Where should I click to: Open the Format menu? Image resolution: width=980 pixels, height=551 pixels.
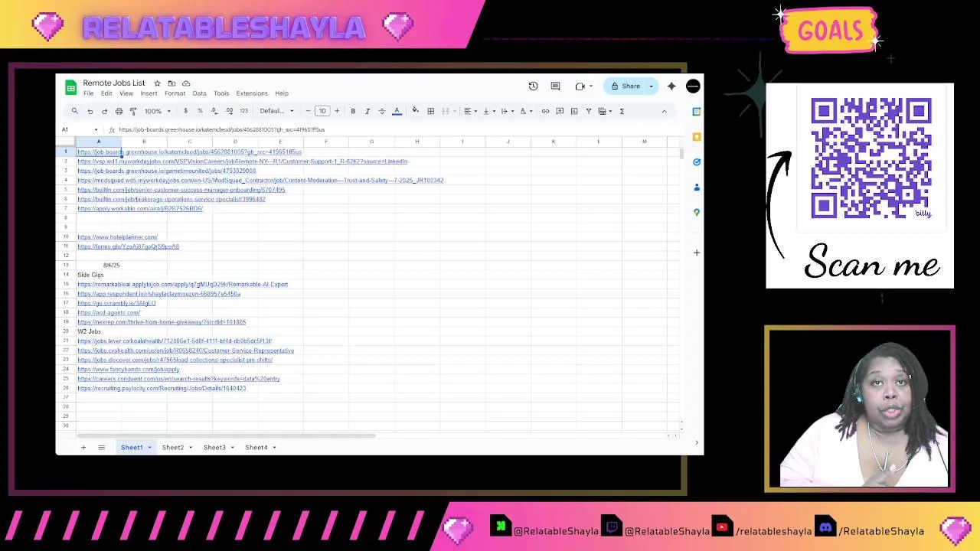click(x=175, y=93)
